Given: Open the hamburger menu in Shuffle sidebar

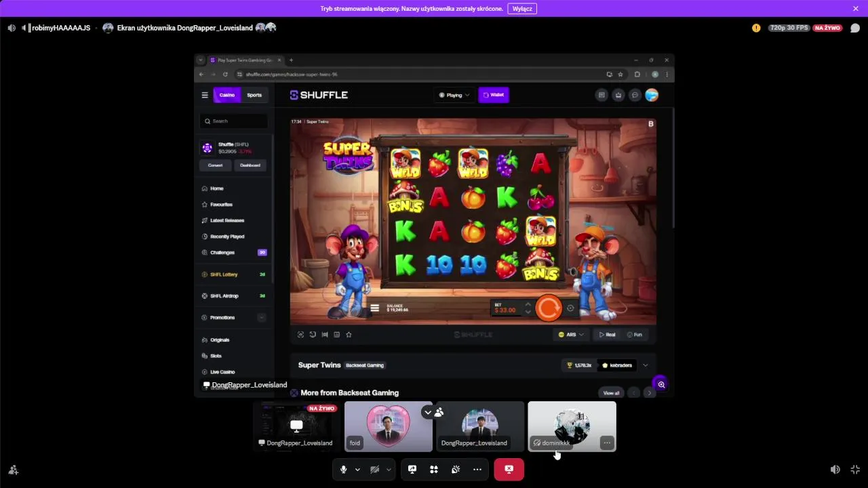Looking at the screenshot, I should point(205,95).
